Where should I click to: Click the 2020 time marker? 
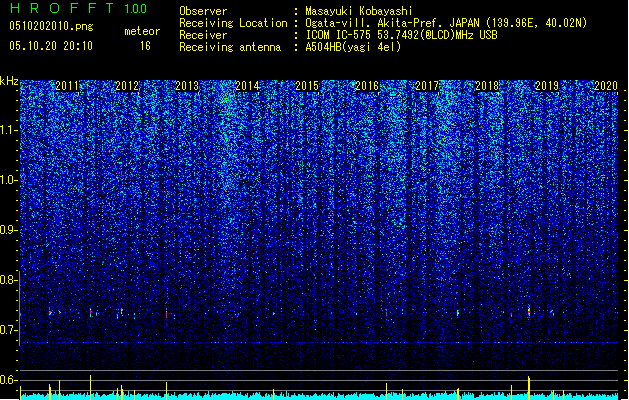(606, 86)
